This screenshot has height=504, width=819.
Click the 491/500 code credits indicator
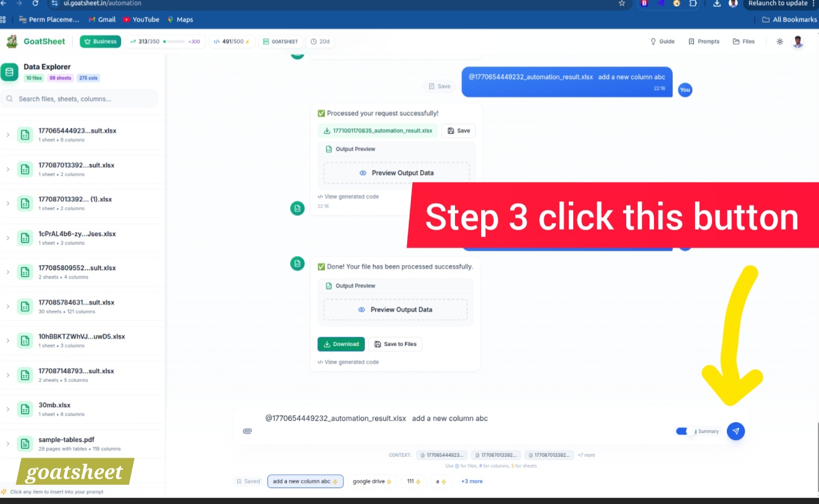click(x=231, y=41)
